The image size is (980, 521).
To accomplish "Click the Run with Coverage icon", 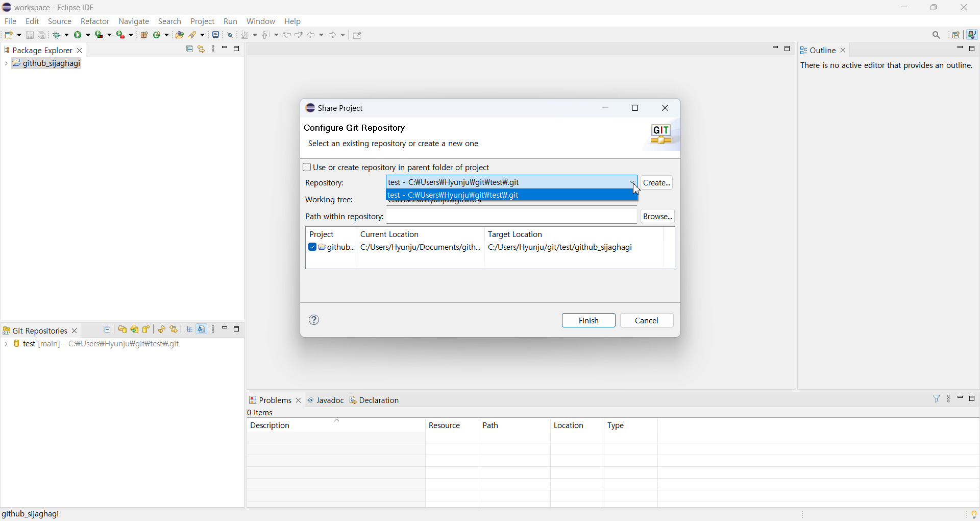I will click(x=100, y=35).
